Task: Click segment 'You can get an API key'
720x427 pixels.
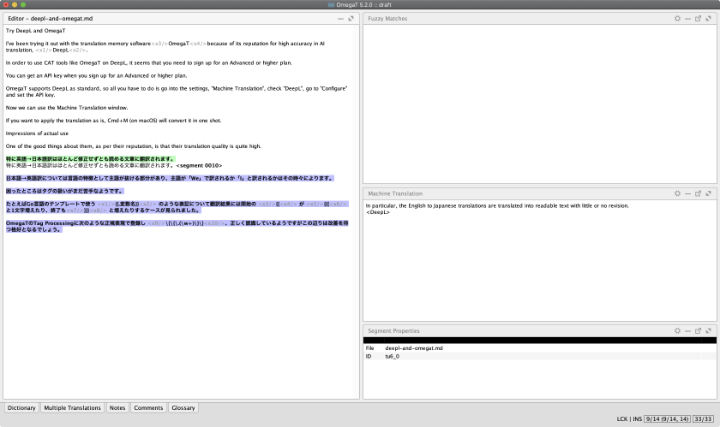Action: (96, 76)
